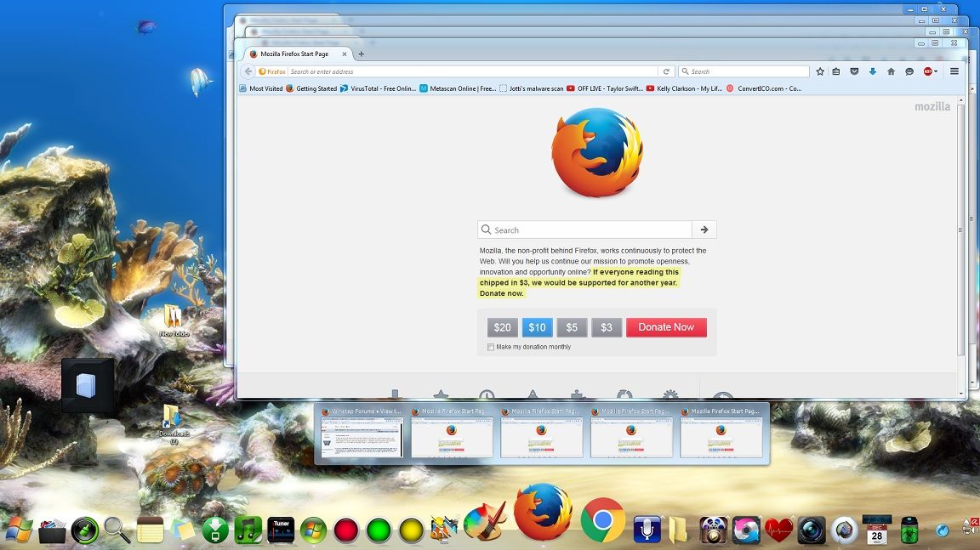Open the sticky notes dock icon

[183, 530]
